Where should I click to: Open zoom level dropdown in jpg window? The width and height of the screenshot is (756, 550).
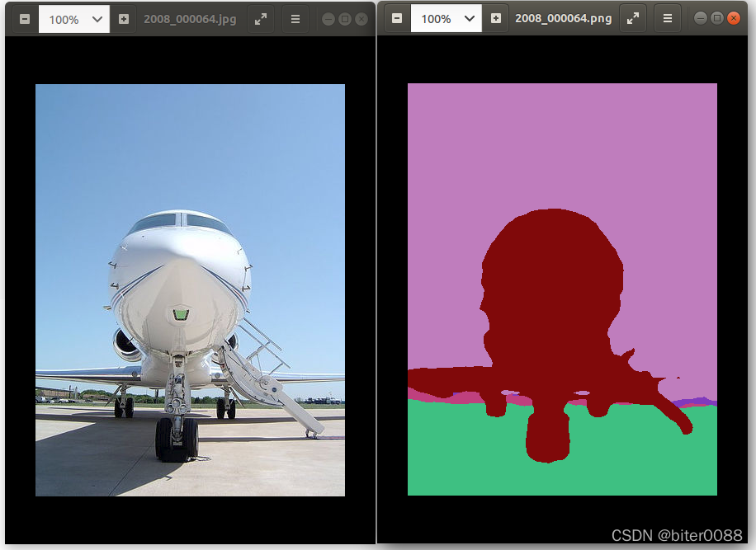coord(97,19)
